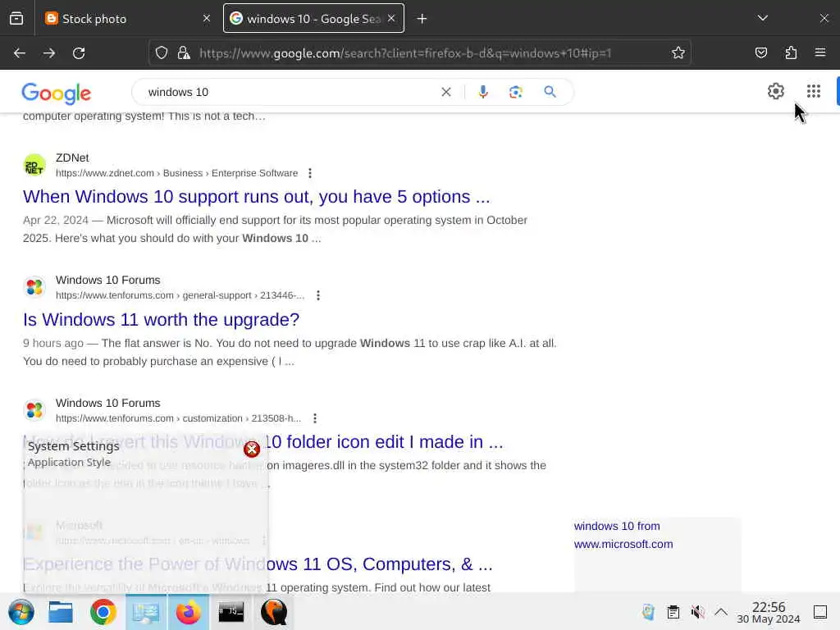
Task: Open Google quick settings gear
Action: point(776,91)
